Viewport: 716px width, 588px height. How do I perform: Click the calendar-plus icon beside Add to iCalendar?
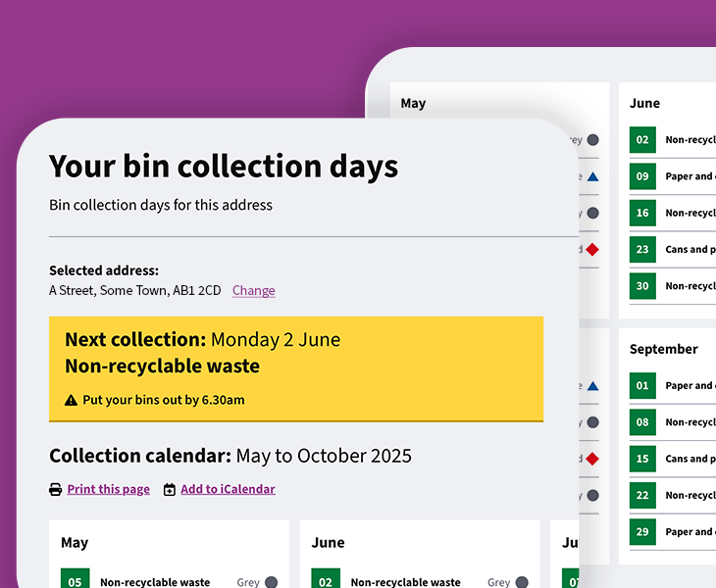pyautogui.click(x=170, y=489)
